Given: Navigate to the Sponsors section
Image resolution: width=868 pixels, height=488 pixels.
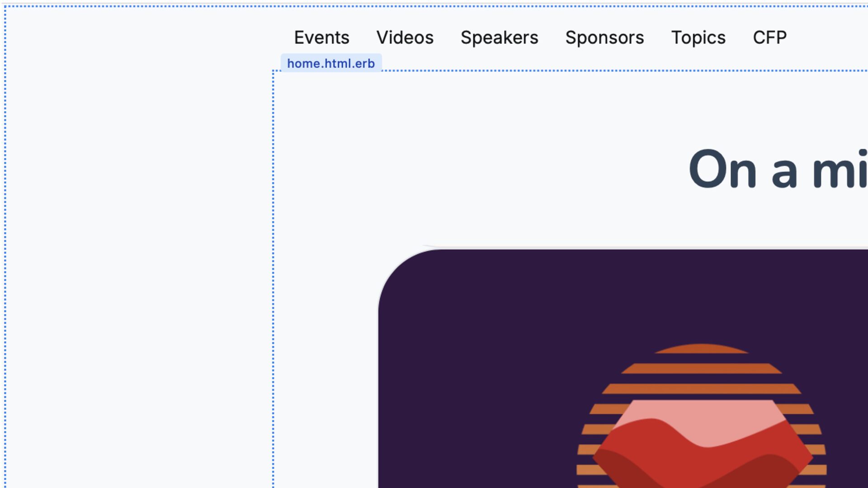Looking at the screenshot, I should 604,38.
